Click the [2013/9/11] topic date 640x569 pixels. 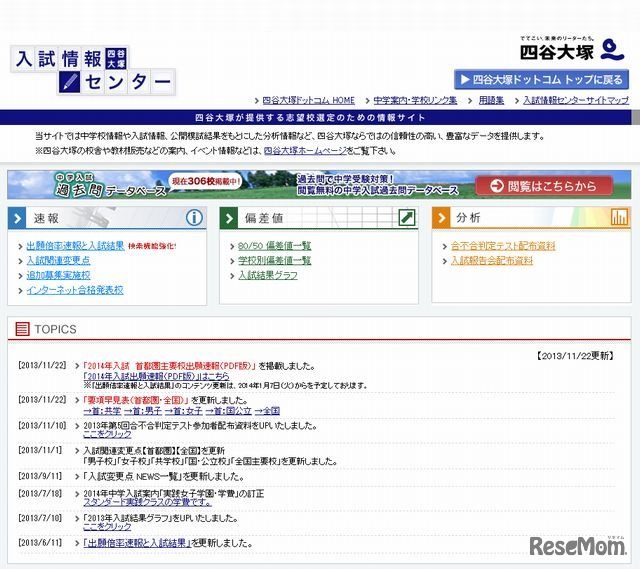pyautogui.click(x=40, y=476)
